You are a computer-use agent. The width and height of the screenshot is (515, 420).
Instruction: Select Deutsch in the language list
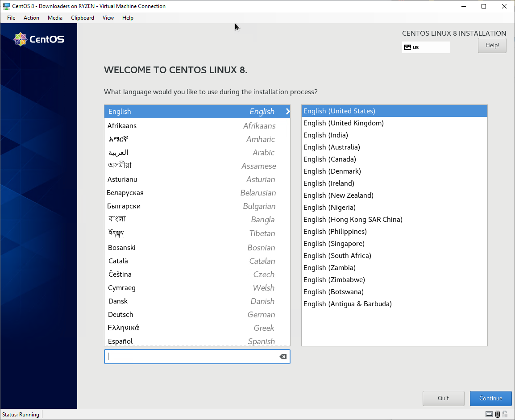click(x=197, y=315)
